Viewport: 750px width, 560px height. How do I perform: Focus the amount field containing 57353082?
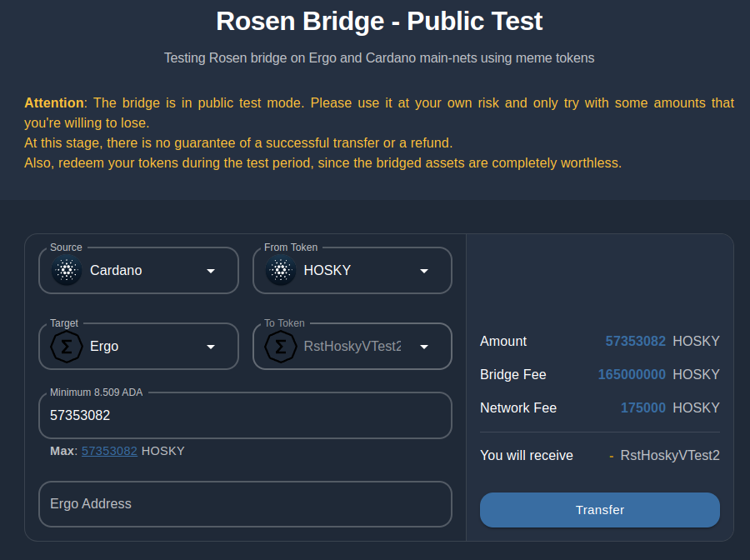coord(245,415)
